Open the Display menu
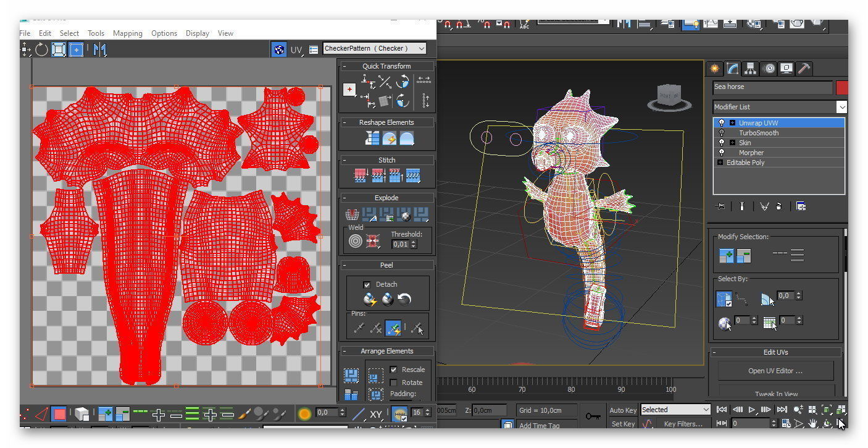The width and height of the screenshot is (868, 448). point(198,33)
